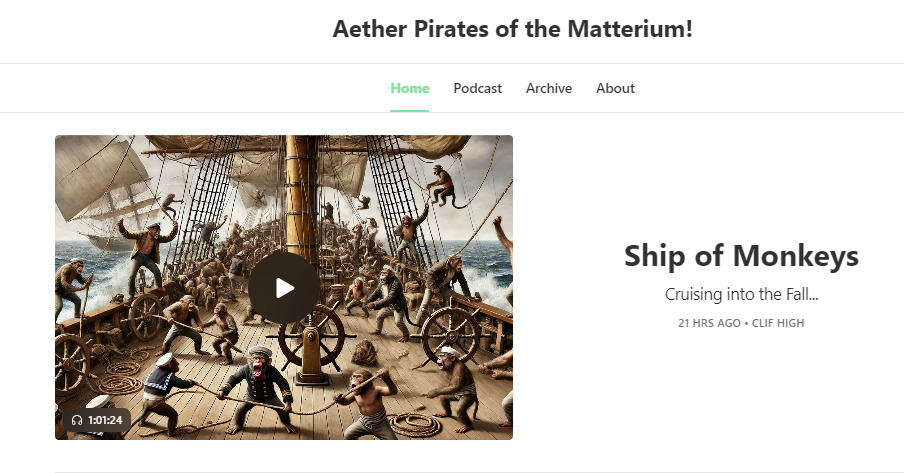Click the green underline beneath Home
Screen dimensions: 904x473
[x=409, y=111]
